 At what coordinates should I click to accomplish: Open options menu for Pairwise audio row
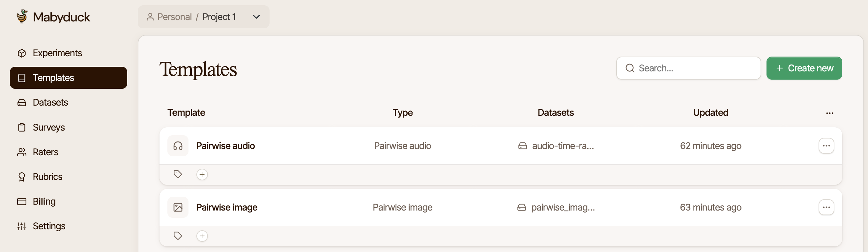pyautogui.click(x=826, y=146)
